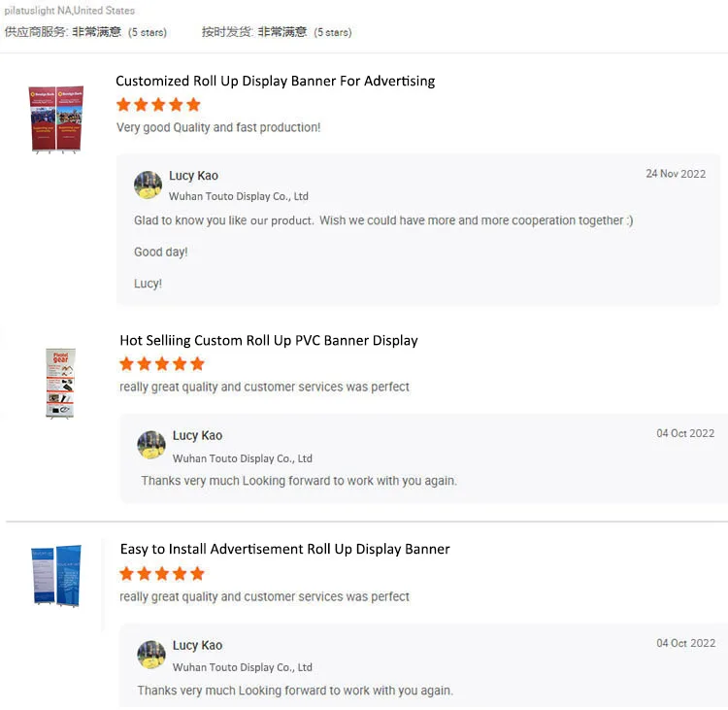728x710 pixels.
Task: Click Lucy Kao's avatar under Hot Selling review
Action: (x=151, y=445)
